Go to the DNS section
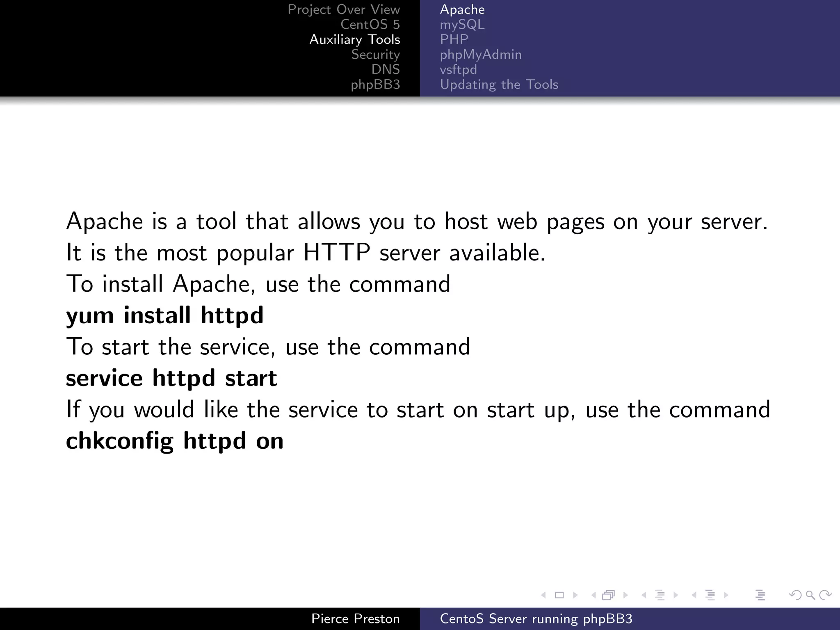The image size is (840, 630). 386,69
